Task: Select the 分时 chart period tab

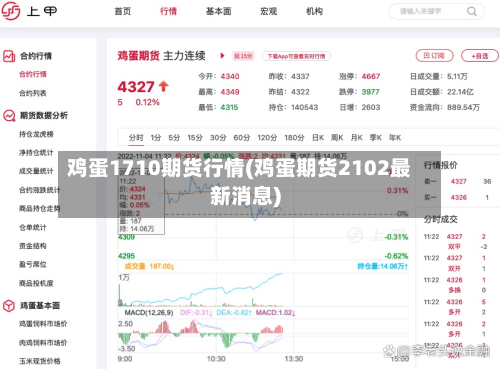Action: tap(136, 138)
